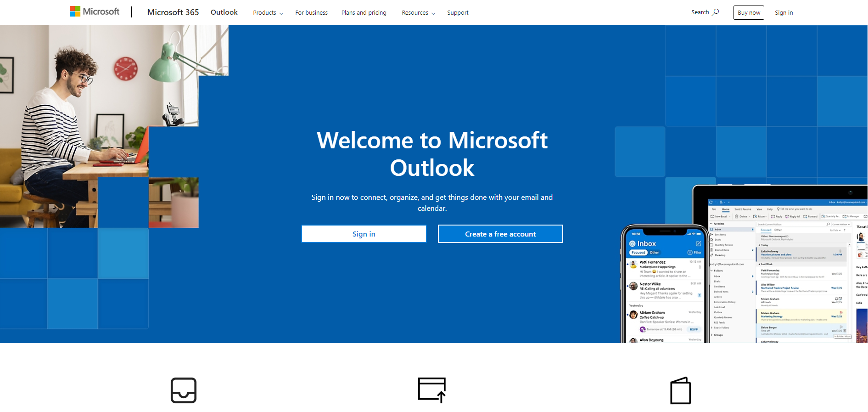Click the Buy now button
Viewport: 868px width, 412px height.
(749, 12)
